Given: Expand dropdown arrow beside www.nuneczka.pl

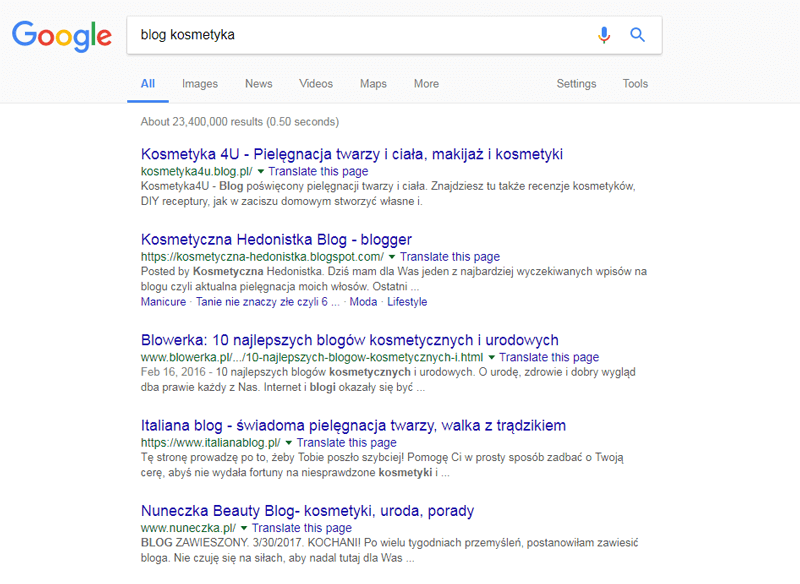Looking at the screenshot, I should pos(244,528).
